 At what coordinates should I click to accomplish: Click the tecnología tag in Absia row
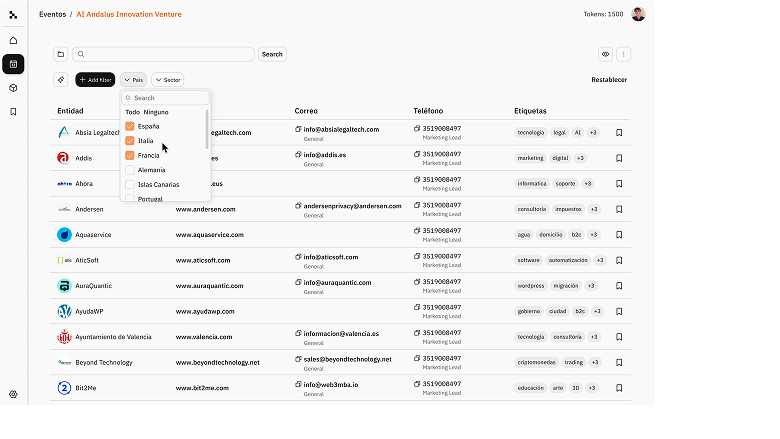[x=531, y=133]
